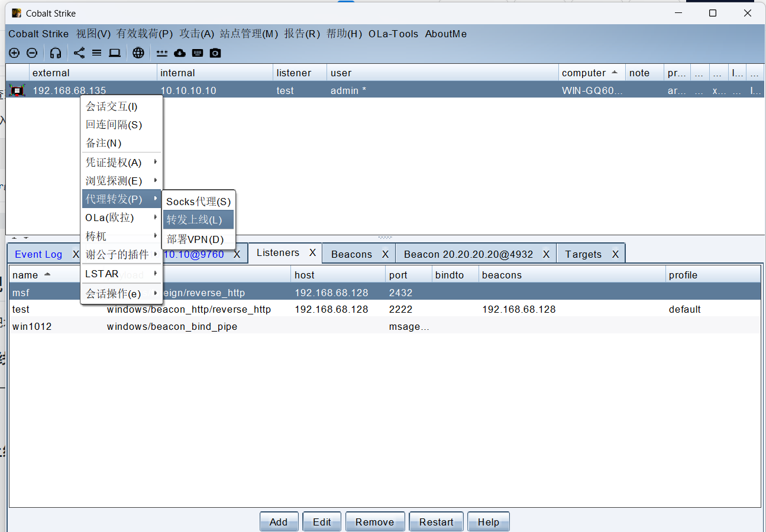Sort sessions by the external column
766x532 pixels.
click(93, 73)
